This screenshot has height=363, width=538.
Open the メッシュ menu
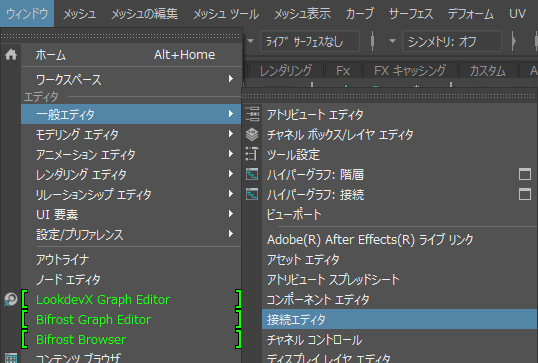80,13
